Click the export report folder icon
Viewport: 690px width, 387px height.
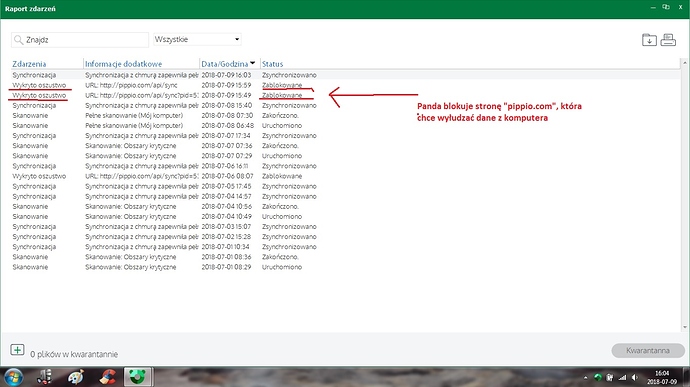pyautogui.click(x=649, y=40)
